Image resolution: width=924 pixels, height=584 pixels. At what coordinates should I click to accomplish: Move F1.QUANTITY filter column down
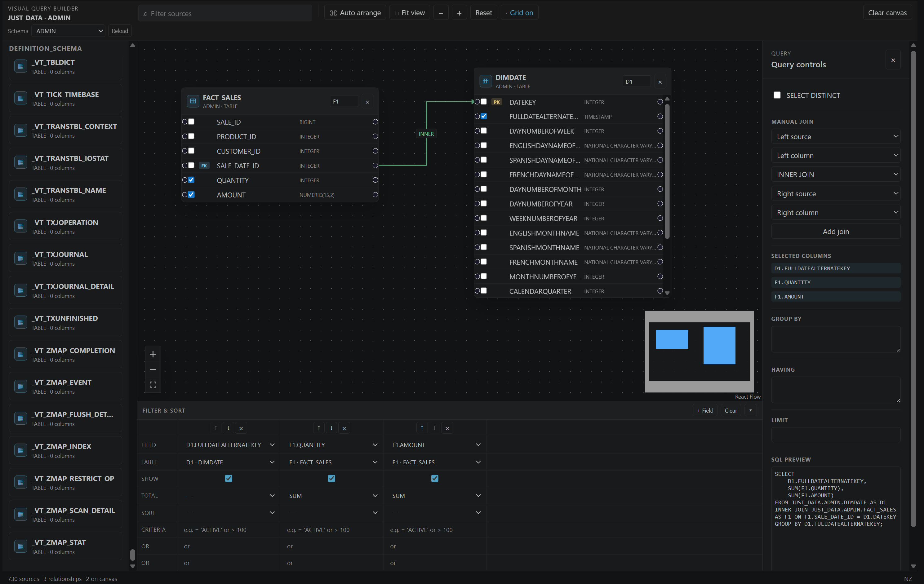331,428
